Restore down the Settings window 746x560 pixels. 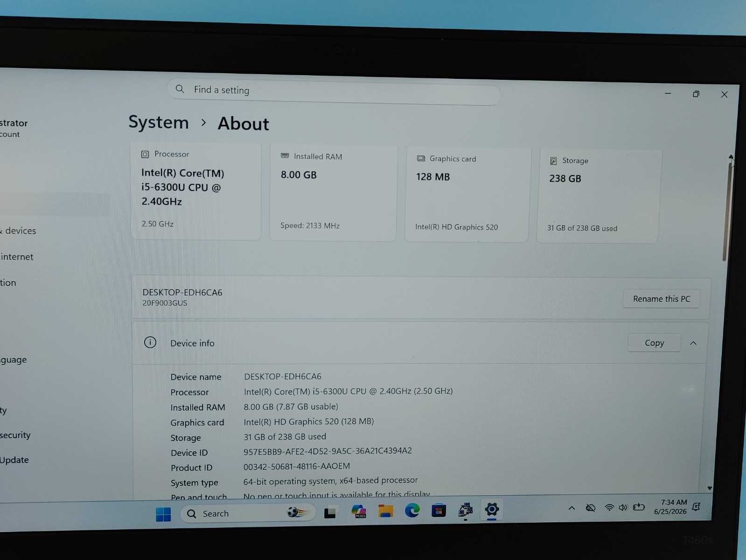pos(696,94)
